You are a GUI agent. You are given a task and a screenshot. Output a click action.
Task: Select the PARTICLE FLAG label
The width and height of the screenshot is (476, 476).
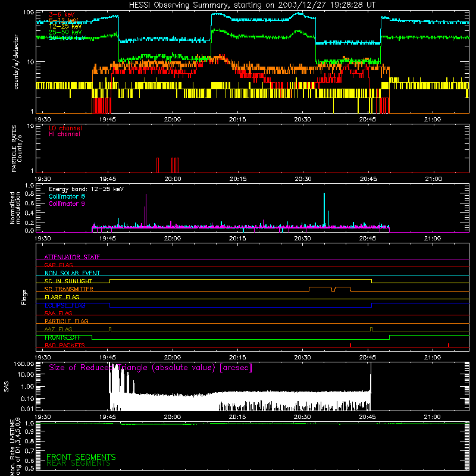pos(67,321)
